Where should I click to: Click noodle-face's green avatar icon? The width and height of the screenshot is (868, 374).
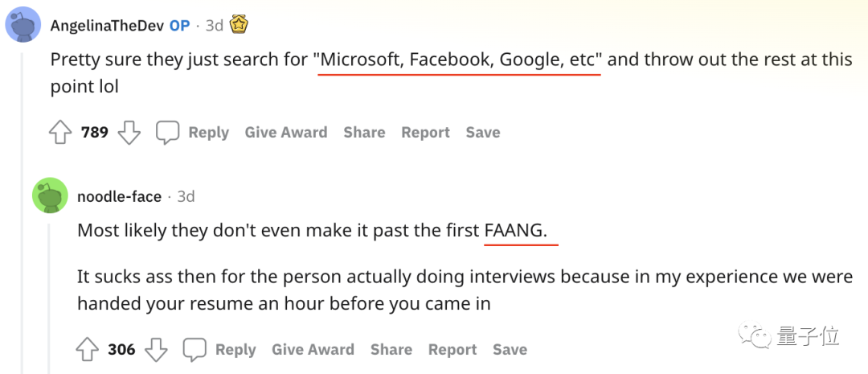(x=50, y=195)
